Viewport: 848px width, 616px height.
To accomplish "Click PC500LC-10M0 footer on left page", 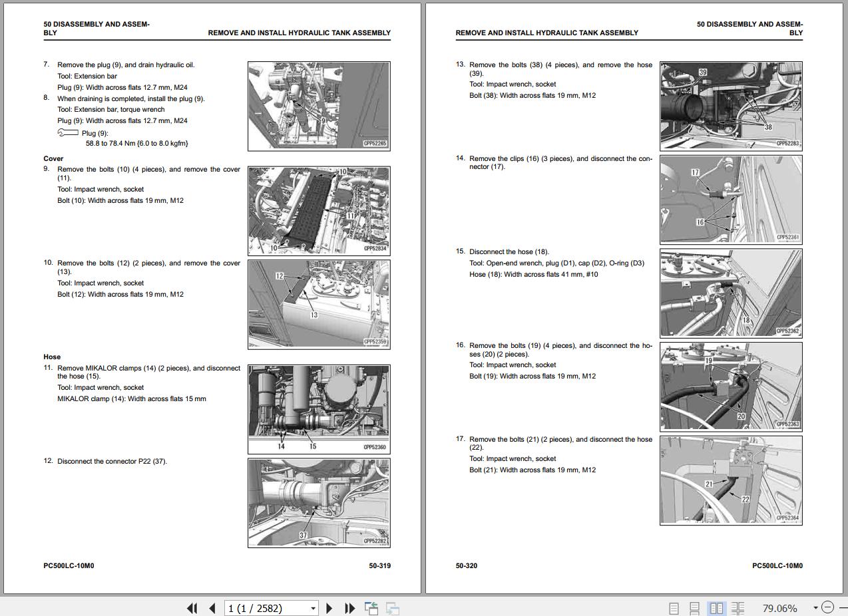I will point(69,565).
